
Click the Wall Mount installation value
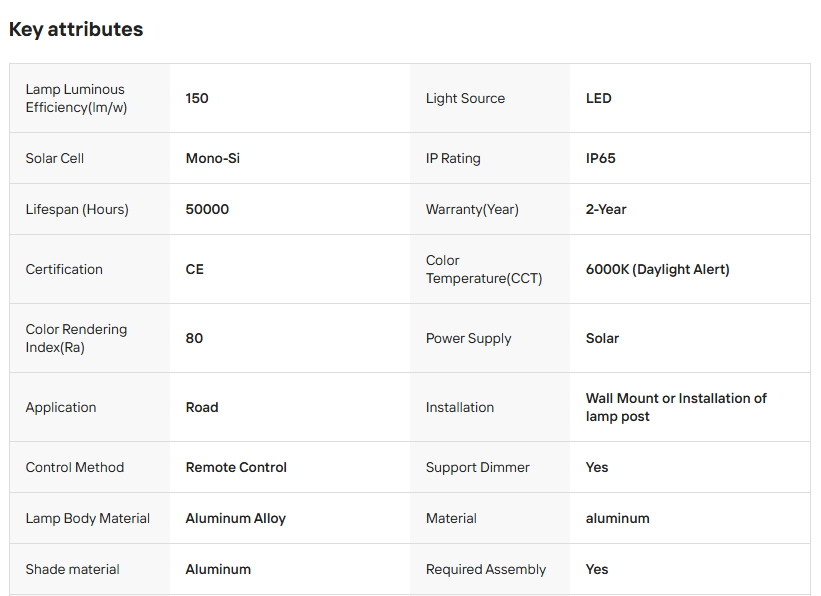pos(676,407)
